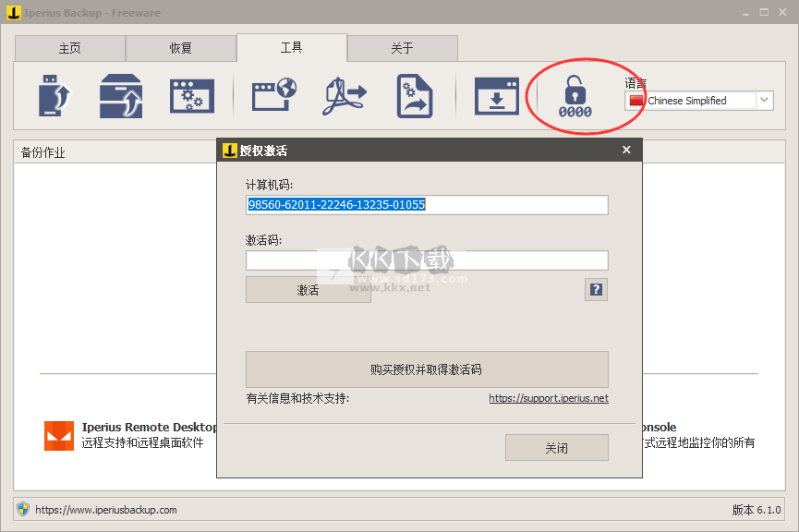Click the PDF export arrow icon
Viewport: 799px width, 532px height.
[345, 96]
